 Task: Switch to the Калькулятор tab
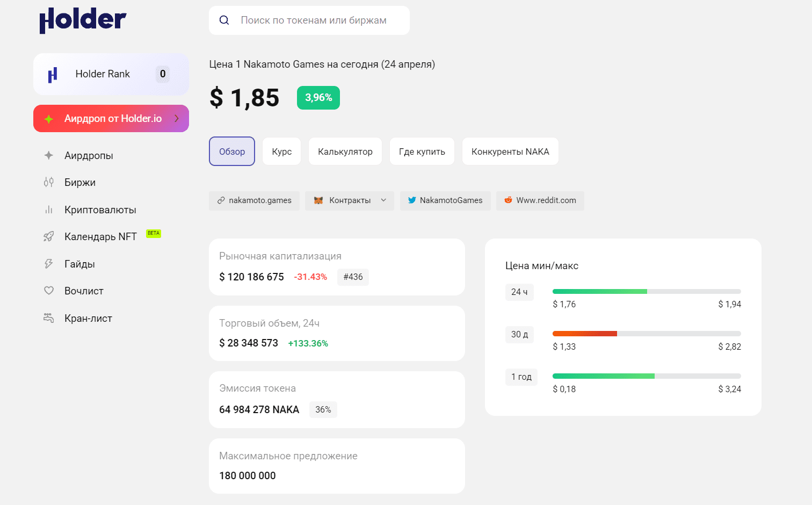click(345, 151)
